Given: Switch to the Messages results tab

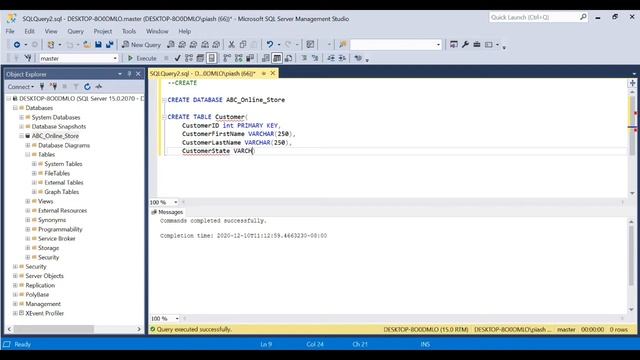Looking at the screenshot, I should [x=167, y=212].
